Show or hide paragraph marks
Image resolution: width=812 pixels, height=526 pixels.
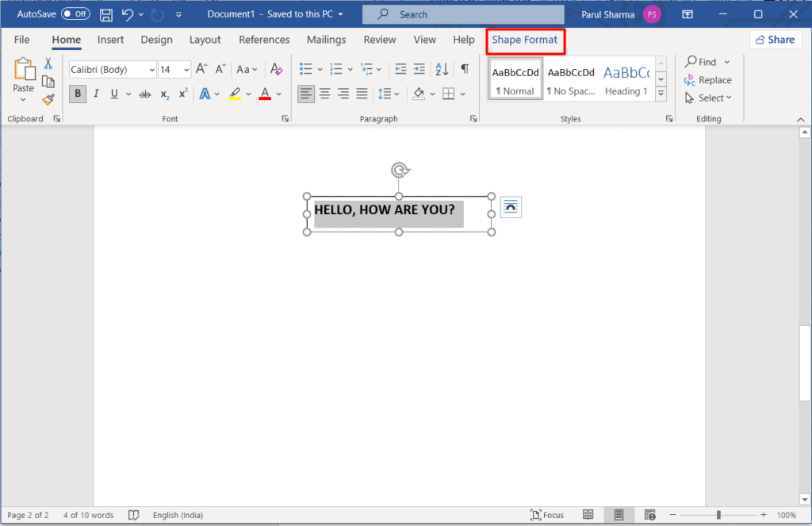465,69
